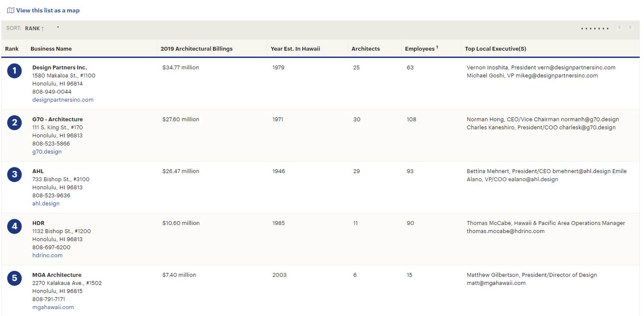The width and height of the screenshot is (644, 316).
Task: Sort by 2019 Architectural Billings header
Action: point(197,49)
